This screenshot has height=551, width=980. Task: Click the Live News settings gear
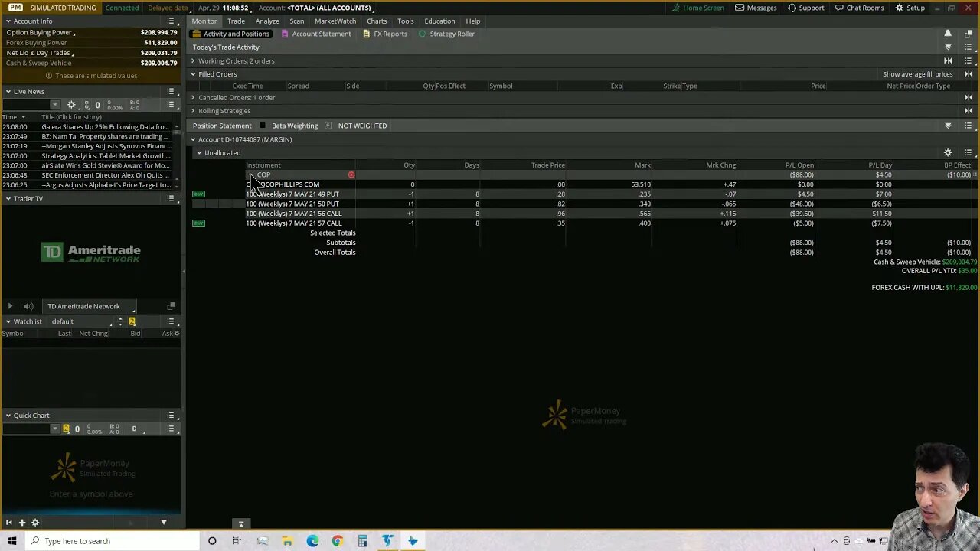(71, 105)
